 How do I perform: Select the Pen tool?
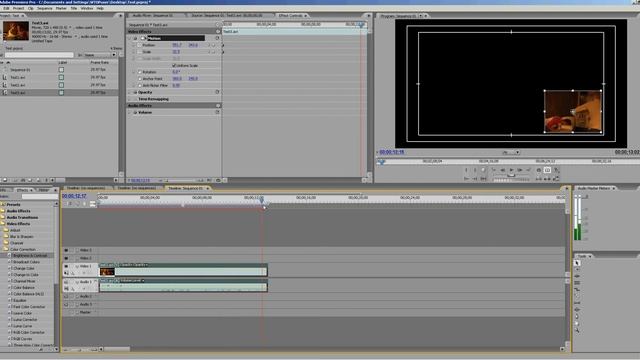577,316
